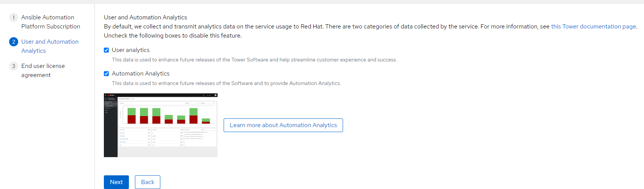644x189 pixels.
Task: Uncheck the User analytics checkbox
Action: (x=107, y=50)
